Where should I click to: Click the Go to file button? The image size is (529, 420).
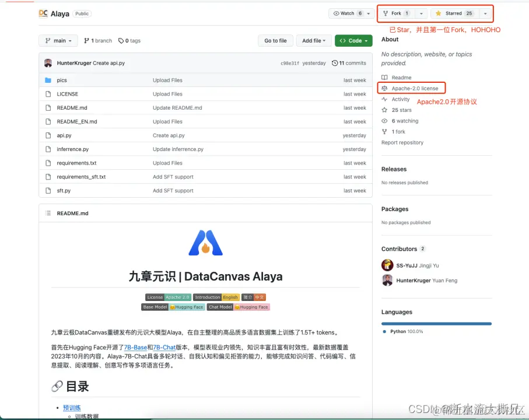(275, 40)
